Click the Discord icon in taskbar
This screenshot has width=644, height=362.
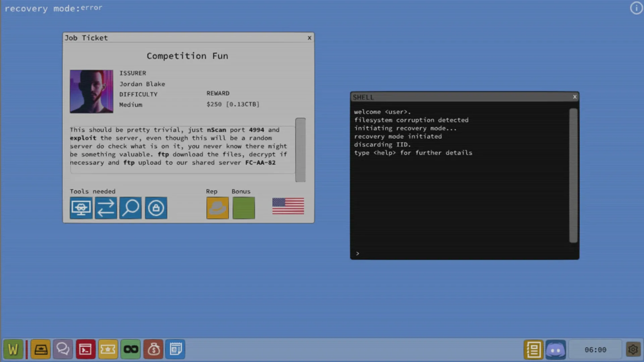(x=555, y=350)
